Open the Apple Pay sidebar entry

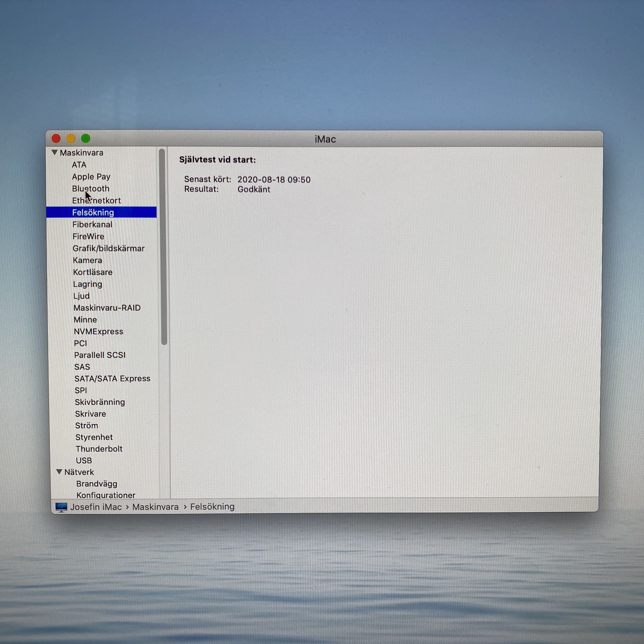[91, 177]
